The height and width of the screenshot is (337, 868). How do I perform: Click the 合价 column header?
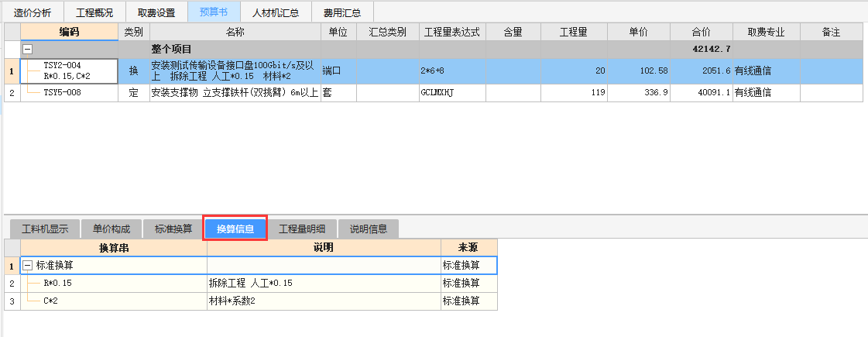point(702,32)
